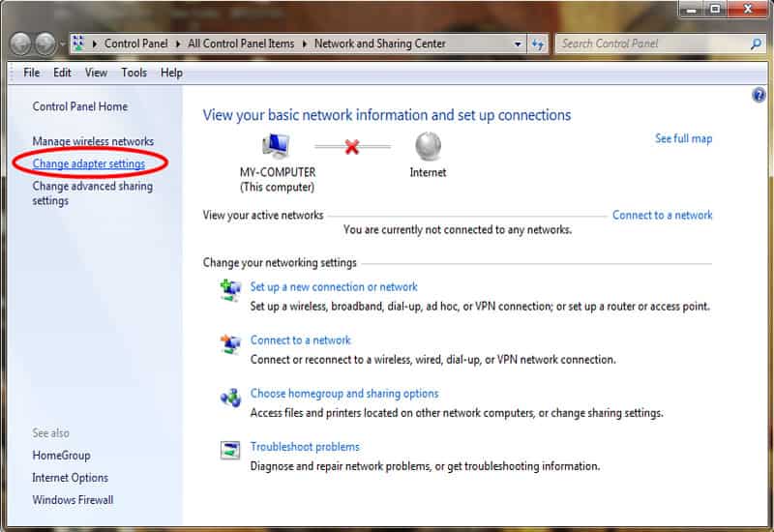Click the Connect to a network icon
Viewport: 774px width, 532px height.
pyautogui.click(x=231, y=342)
